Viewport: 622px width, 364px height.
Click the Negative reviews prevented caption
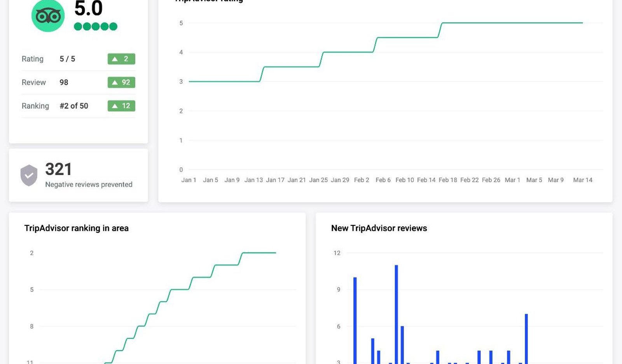(x=89, y=185)
